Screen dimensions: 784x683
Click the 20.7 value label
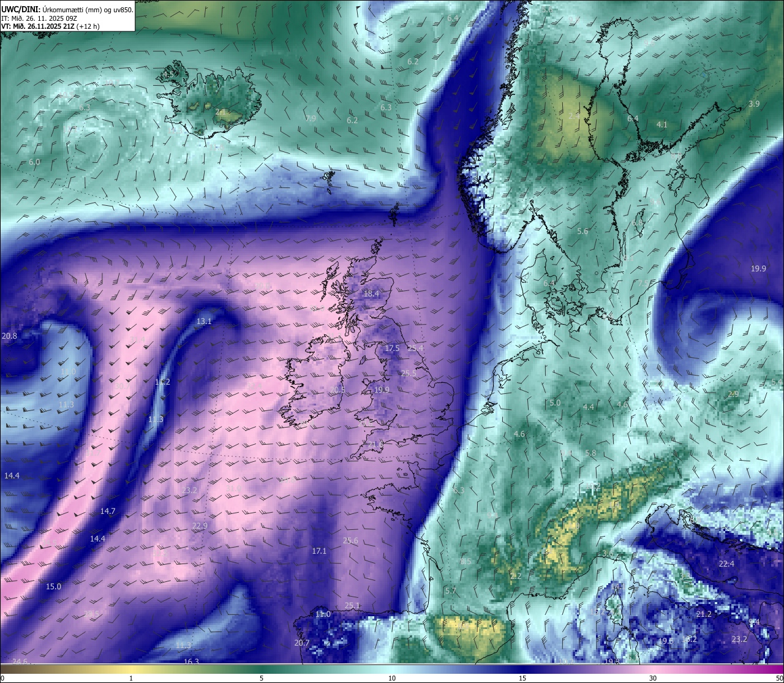click(x=302, y=643)
